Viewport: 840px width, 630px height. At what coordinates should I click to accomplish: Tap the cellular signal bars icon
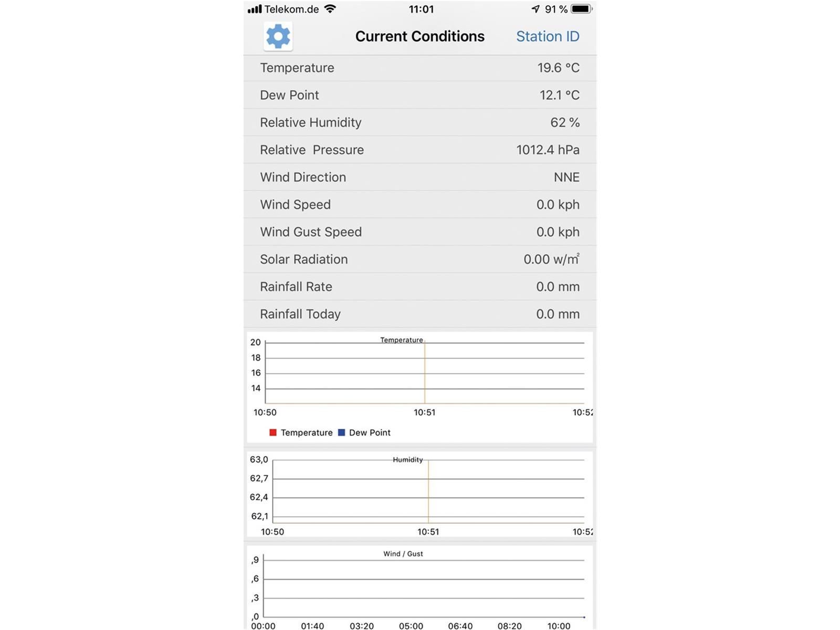click(255, 9)
